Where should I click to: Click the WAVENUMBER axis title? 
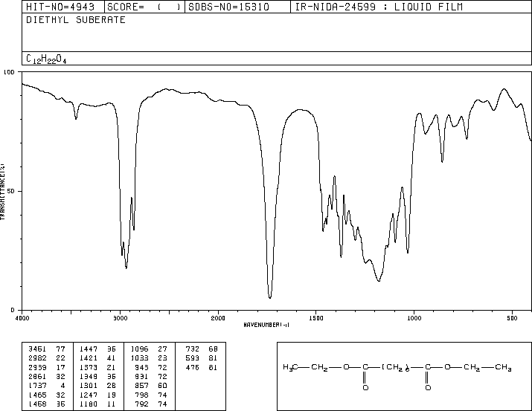tap(266, 325)
